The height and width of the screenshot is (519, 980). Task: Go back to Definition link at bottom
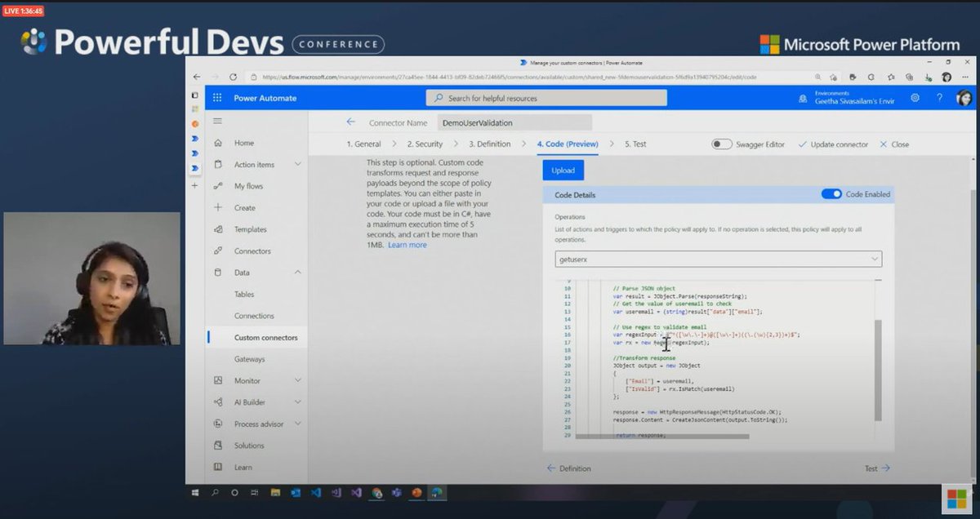coord(568,468)
